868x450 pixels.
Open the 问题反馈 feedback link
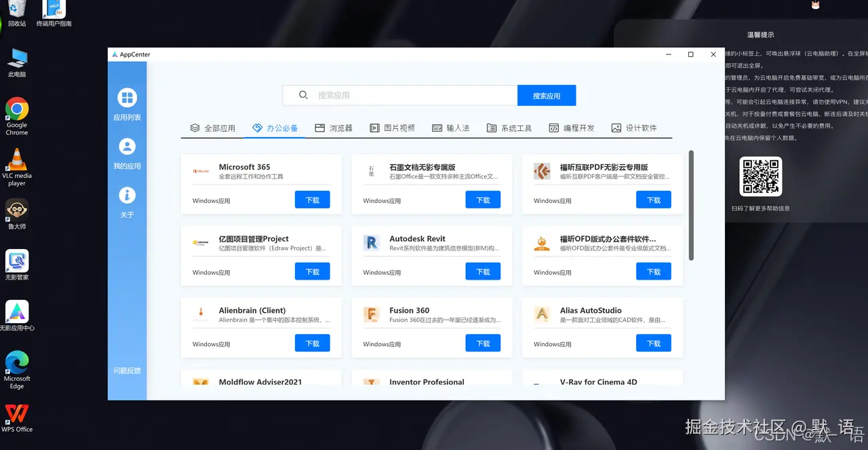(x=127, y=370)
